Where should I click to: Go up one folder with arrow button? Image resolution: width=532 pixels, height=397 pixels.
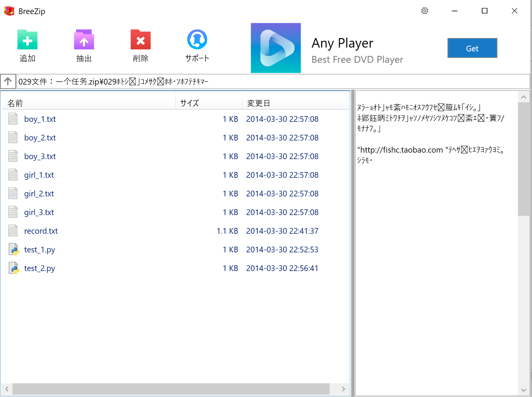pyautogui.click(x=8, y=81)
